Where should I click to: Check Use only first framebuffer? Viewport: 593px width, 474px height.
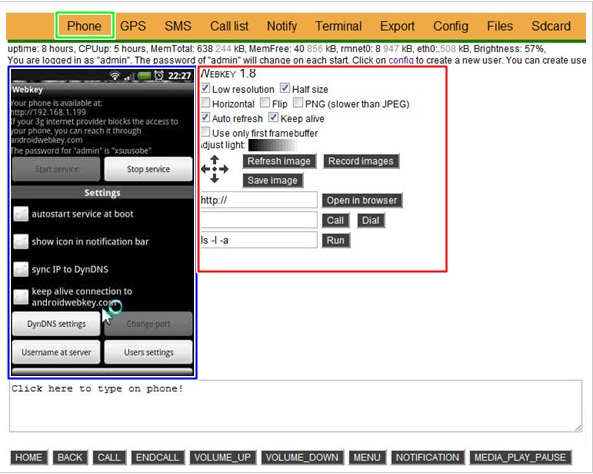205,132
